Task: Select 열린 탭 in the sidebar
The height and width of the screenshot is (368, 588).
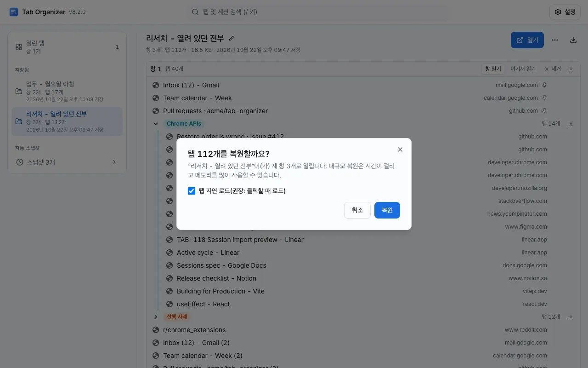Action: coord(67,47)
